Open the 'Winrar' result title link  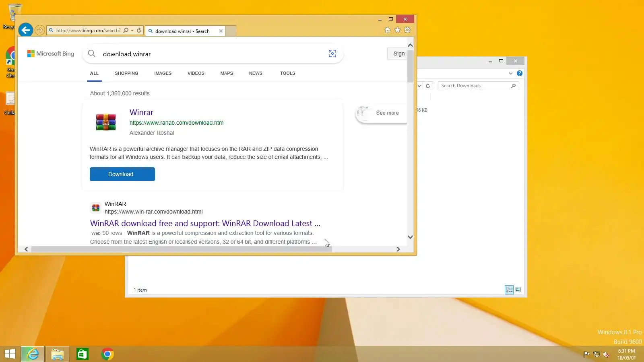pyautogui.click(x=141, y=112)
